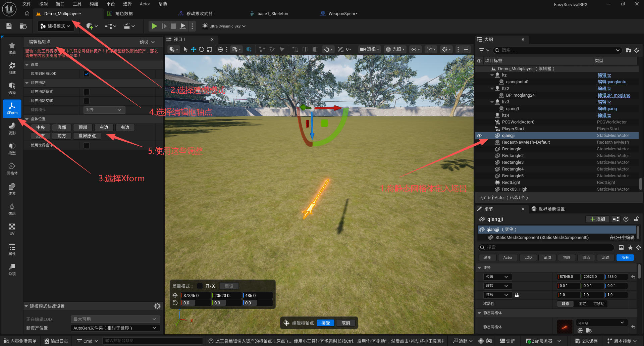Viewport: 644px width, 346px height.
Task: Toggle the world/local coordinate globe icon
Action: pyautogui.click(x=220, y=49)
